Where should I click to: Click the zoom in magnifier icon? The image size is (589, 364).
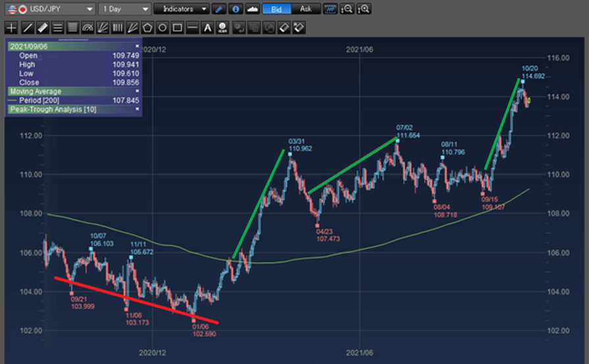(x=363, y=9)
